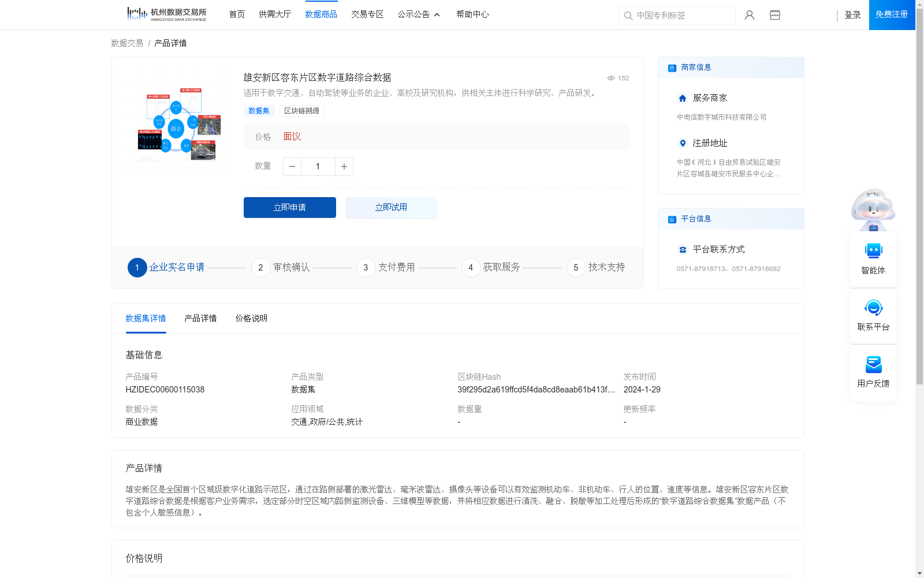This screenshot has height=578, width=924.
Task: Open the 用户反馈 envelope icon
Action: tap(873, 364)
